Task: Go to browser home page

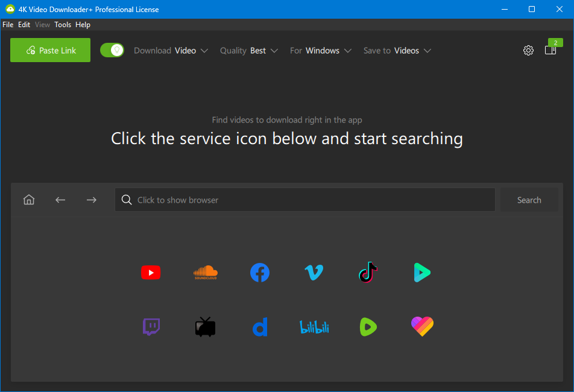Action: click(x=29, y=200)
